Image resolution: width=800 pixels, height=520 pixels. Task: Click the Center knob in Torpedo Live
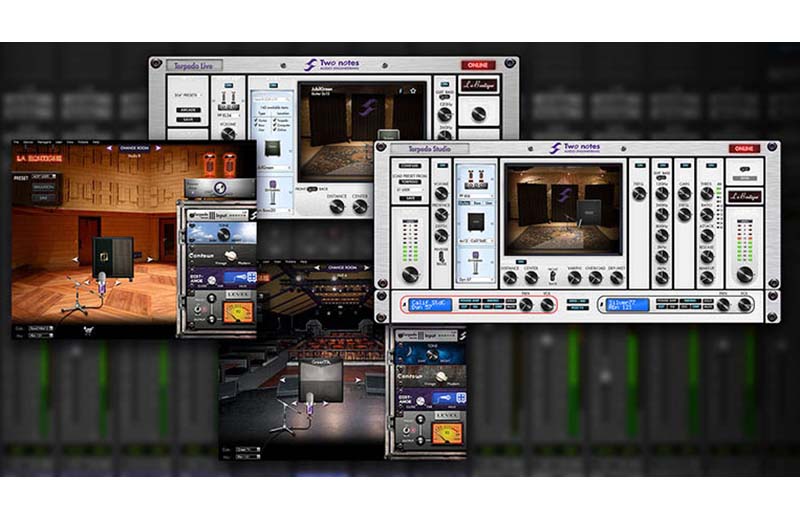360,207
